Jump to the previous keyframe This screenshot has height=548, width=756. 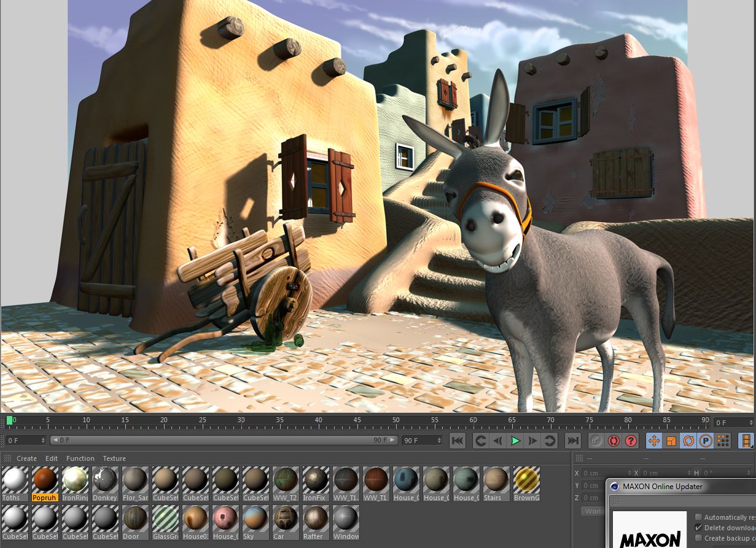pyautogui.click(x=481, y=441)
